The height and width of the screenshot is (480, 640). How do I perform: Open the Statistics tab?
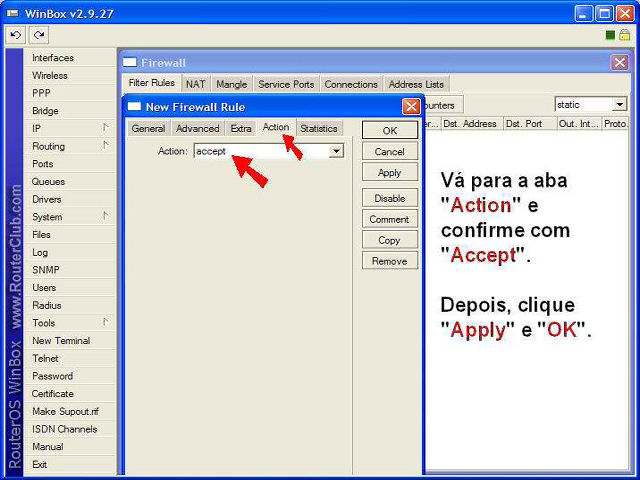click(319, 128)
